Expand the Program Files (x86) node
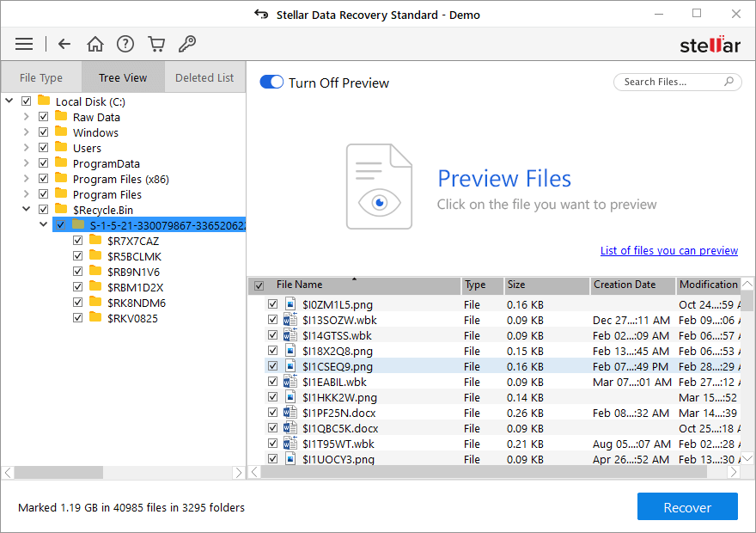Viewport: 756px width, 533px height. [26, 179]
